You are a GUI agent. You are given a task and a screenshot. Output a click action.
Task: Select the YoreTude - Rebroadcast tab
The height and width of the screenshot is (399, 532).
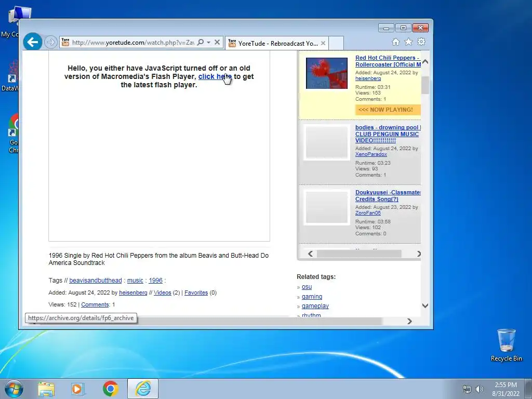pyautogui.click(x=276, y=43)
